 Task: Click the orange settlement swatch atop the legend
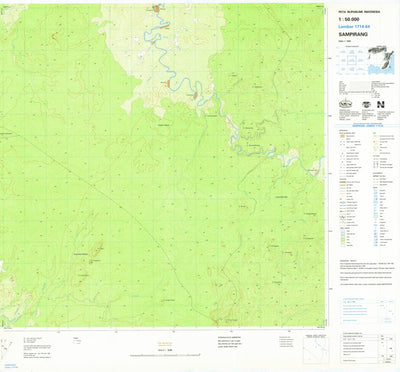tap(342, 136)
